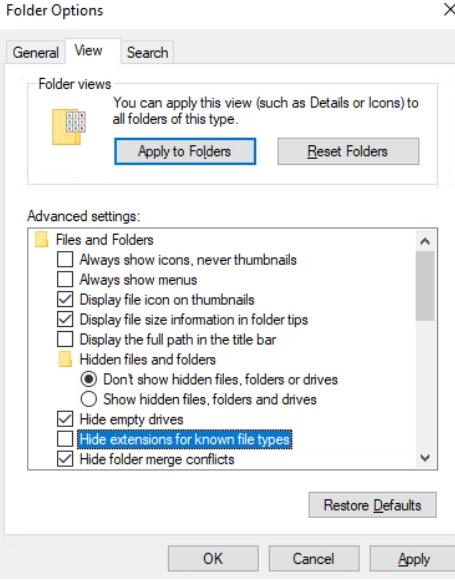Toggle Display file size information in folder tips
The height and width of the screenshot is (580, 455).
coord(65,320)
